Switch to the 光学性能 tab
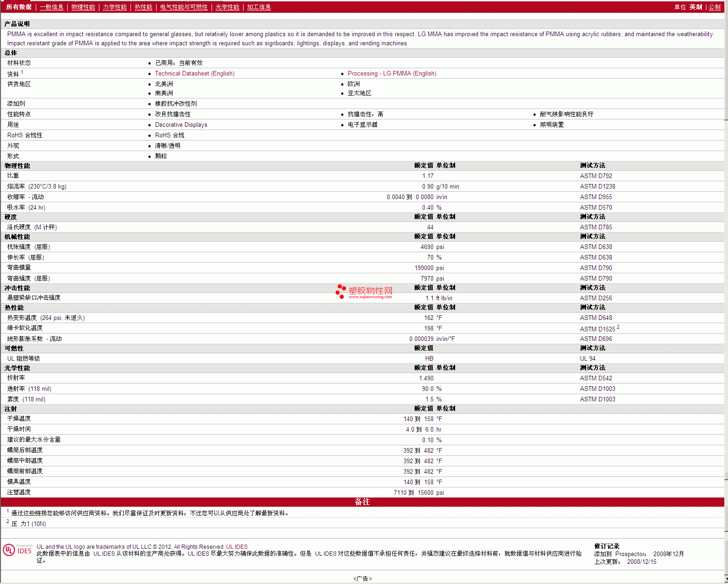Image resolution: width=728 pixels, height=584 pixels. pos(227,7)
